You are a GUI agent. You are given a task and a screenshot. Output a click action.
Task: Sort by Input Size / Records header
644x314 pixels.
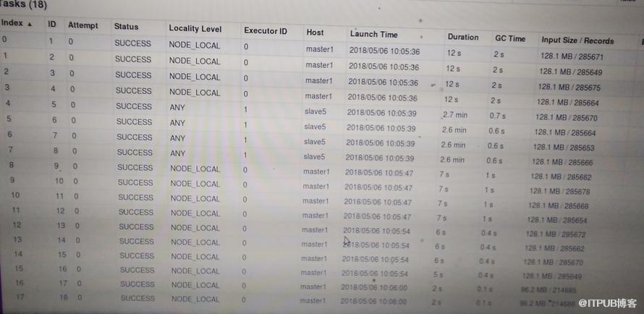tap(577, 41)
